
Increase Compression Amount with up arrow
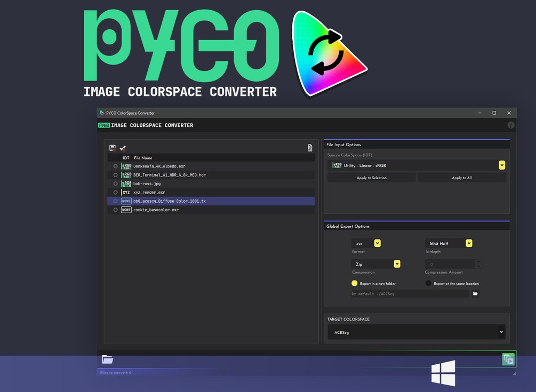[x=478, y=262]
